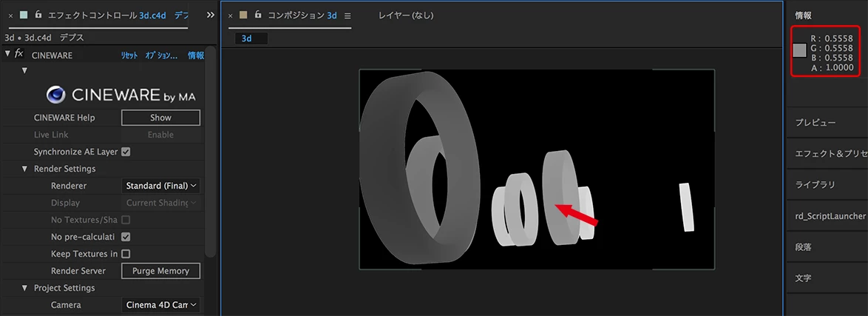The image size is (868, 316).
Task: Click the Show button for CINEWARE Help
Action: [160, 118]
